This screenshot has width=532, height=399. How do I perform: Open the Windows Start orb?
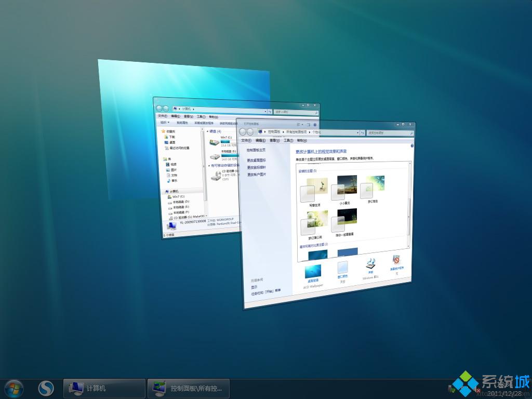(14, 389)
